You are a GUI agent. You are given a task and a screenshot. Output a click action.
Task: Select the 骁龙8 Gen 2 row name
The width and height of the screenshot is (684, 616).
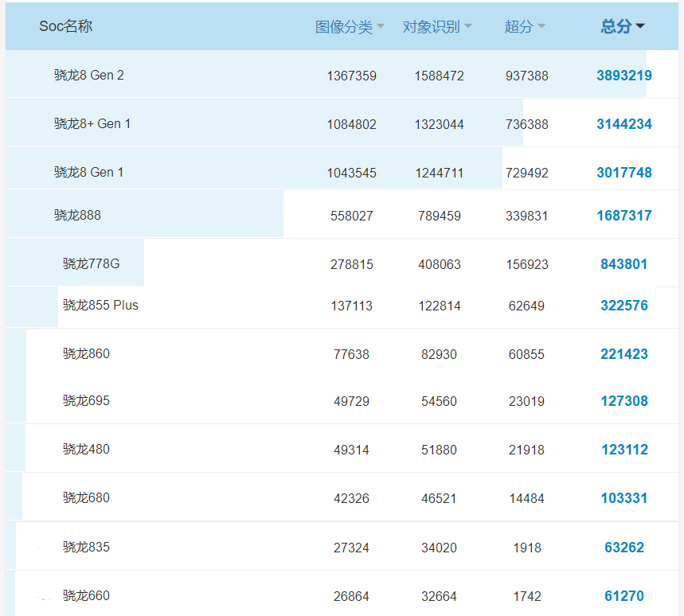(89, 76)
